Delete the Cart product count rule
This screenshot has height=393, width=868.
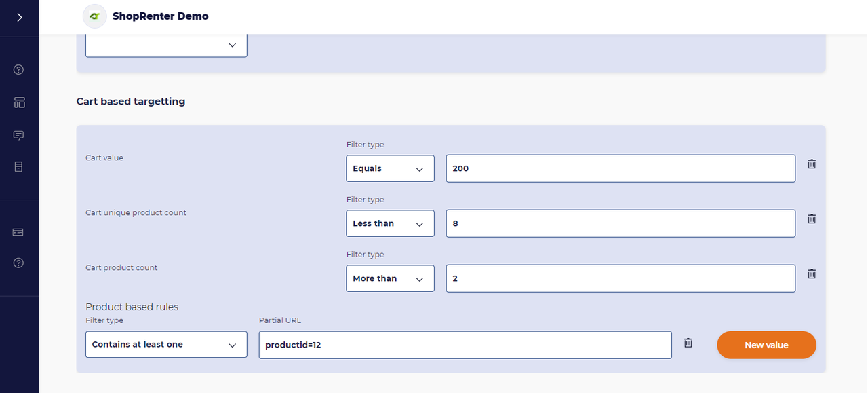coord(812,274)
